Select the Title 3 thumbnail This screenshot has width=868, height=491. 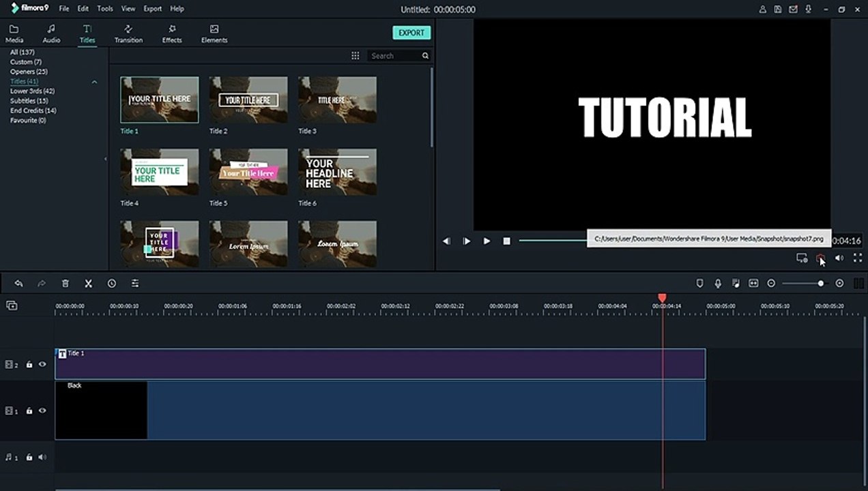[x=337, y=100]
